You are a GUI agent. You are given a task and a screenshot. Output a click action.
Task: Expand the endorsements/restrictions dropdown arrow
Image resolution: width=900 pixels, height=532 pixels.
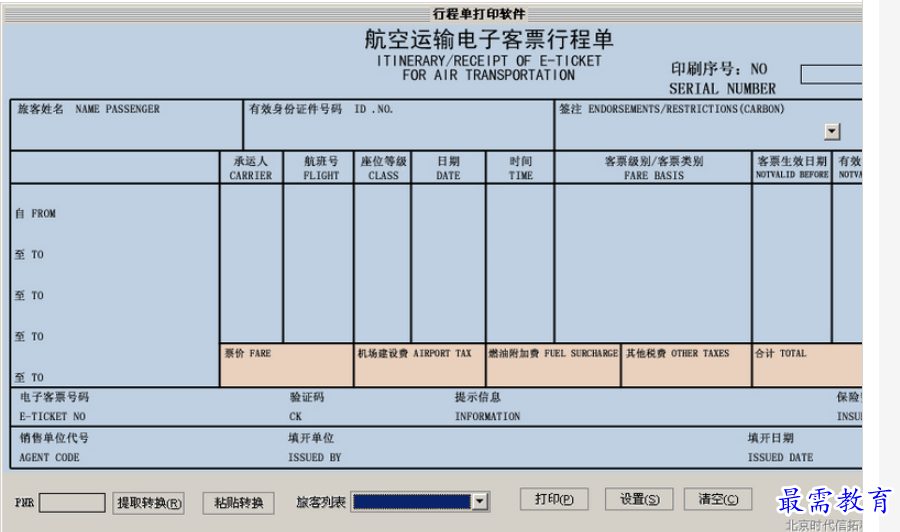[x=832, y=131]
